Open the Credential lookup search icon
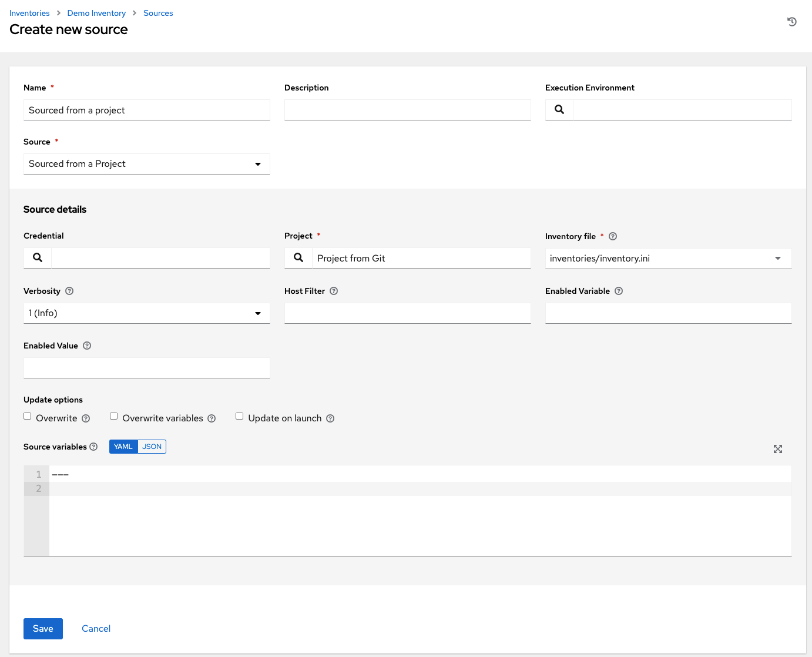Viewport: 812px width, 657px height. click(x=38, y=258)
